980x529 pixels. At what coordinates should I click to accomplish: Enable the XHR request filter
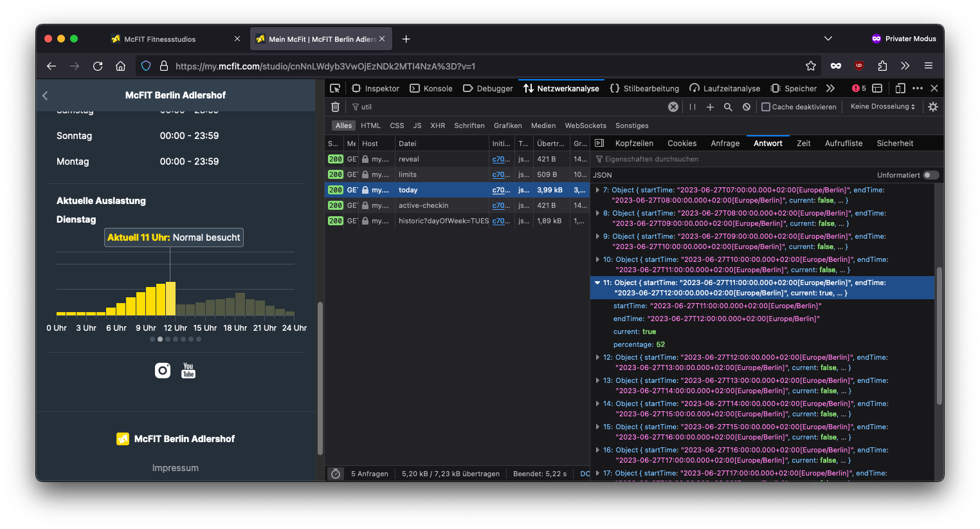[438, 125]
